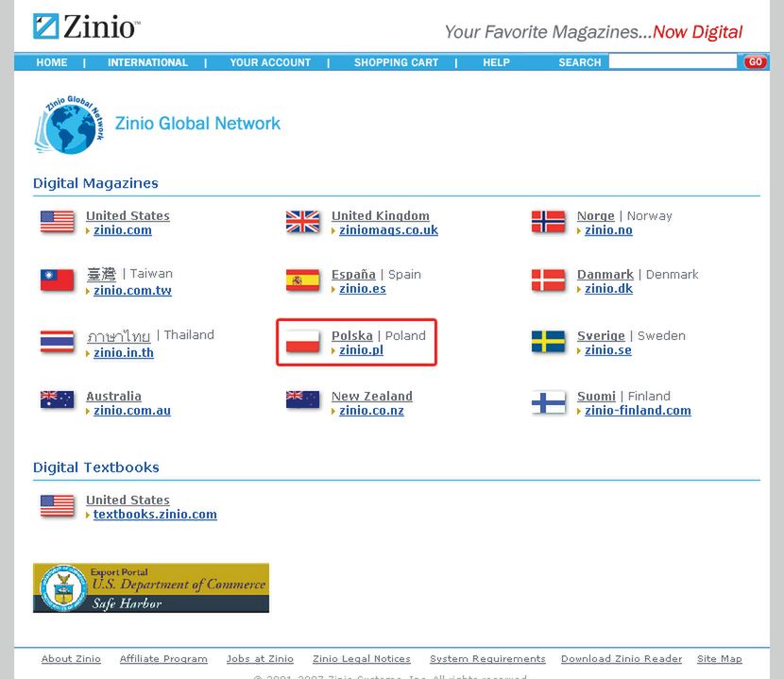Click the Thai-script Thailand link
The height and width of the screenshot is (679, 784).
[118, 336]
